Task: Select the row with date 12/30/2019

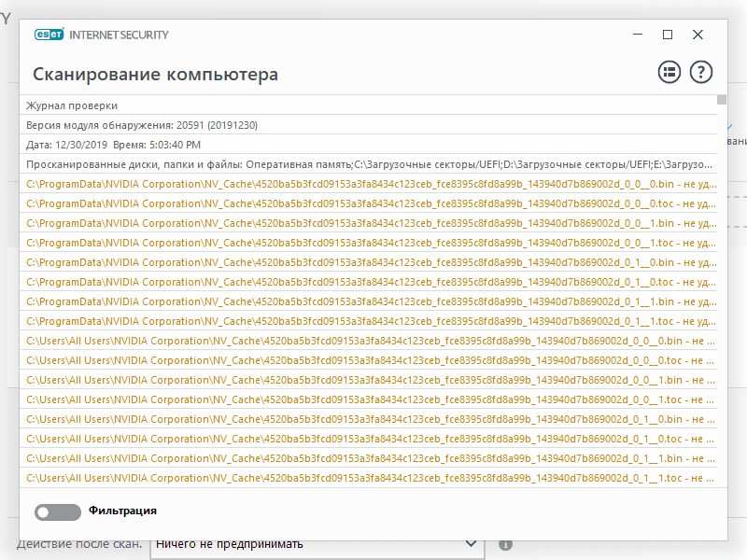Action: point(113,145)
